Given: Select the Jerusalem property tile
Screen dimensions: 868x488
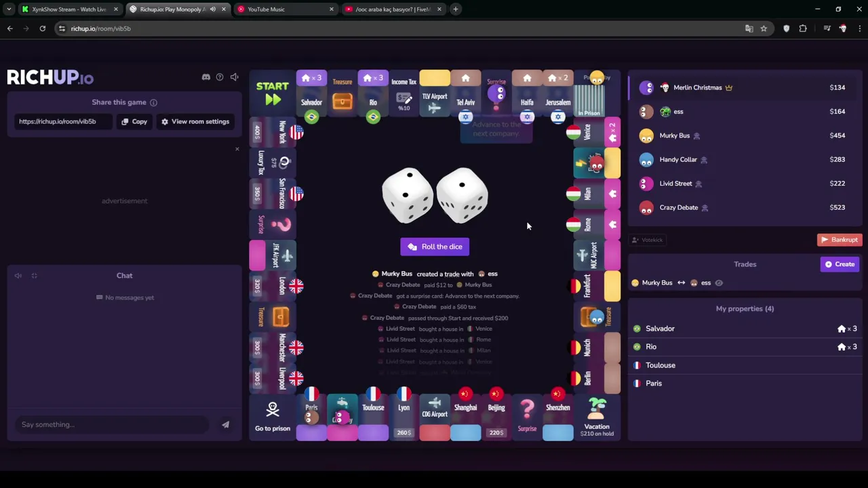Looking at the screenshot, I should pos(558,94).
